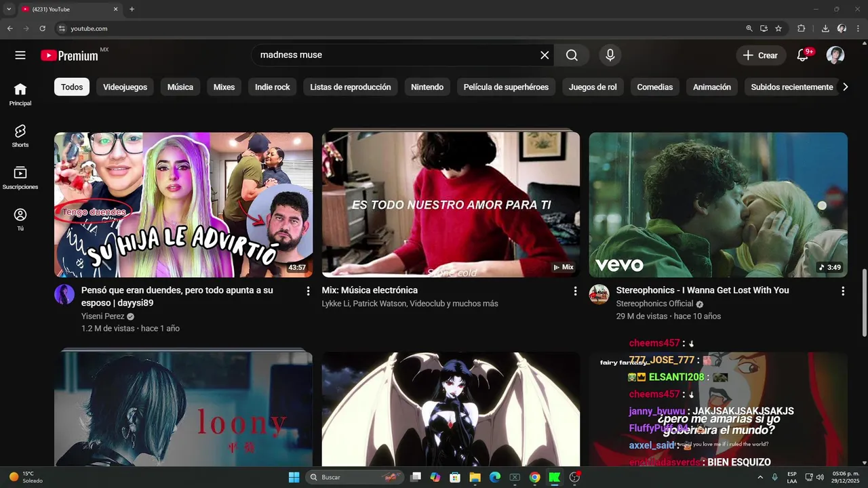Open the YouTube account avatar menu
This screenshot has height=488, width=868.
coord(835,56)
